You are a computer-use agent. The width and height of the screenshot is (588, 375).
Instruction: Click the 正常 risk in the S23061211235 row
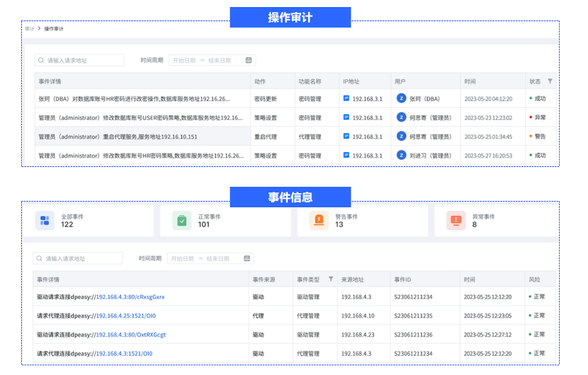point(537,316)
